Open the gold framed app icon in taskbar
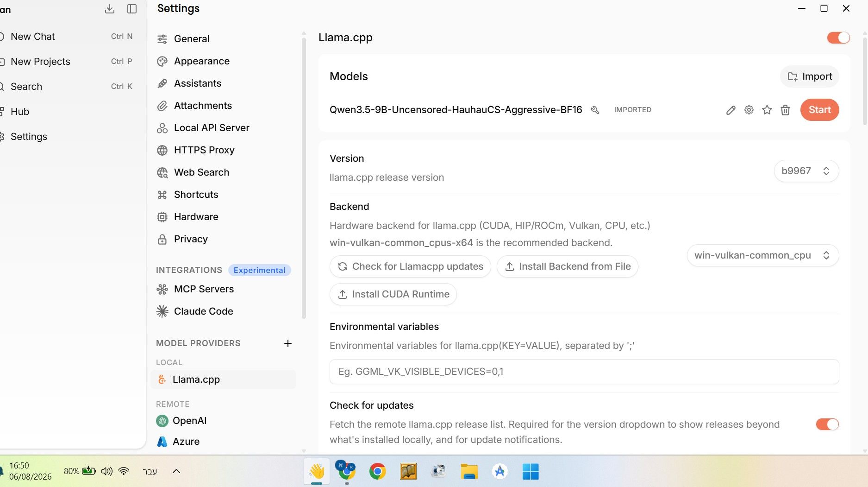Image resolution: width=868 pixels, height=487 pixels. (408, 472)
